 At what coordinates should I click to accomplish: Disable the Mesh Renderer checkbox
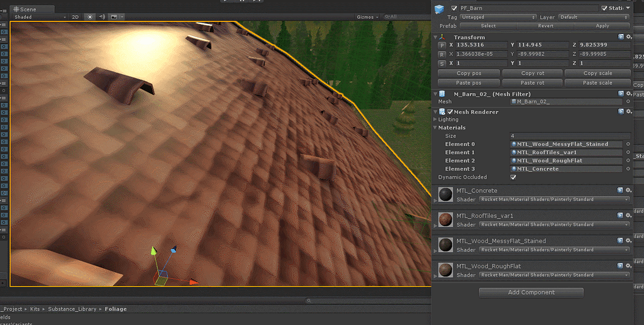(x=450, y=112)
